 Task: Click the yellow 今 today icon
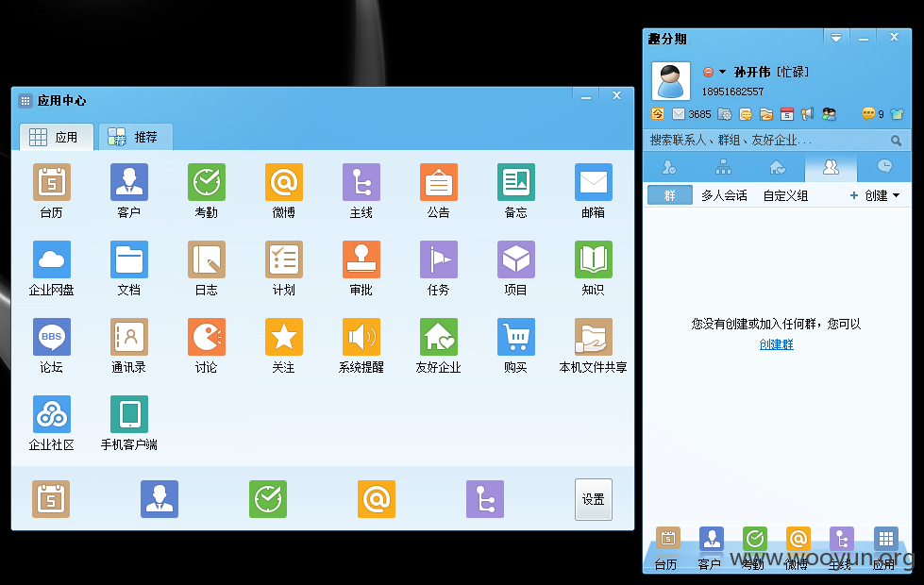click(x=658, y=114)
